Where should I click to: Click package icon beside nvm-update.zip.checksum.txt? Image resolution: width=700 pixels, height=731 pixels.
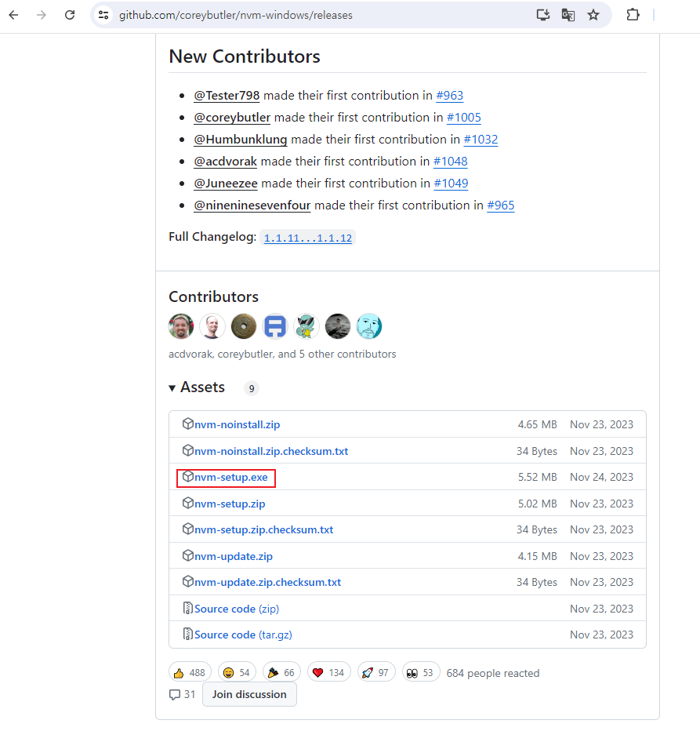(187, 581)
